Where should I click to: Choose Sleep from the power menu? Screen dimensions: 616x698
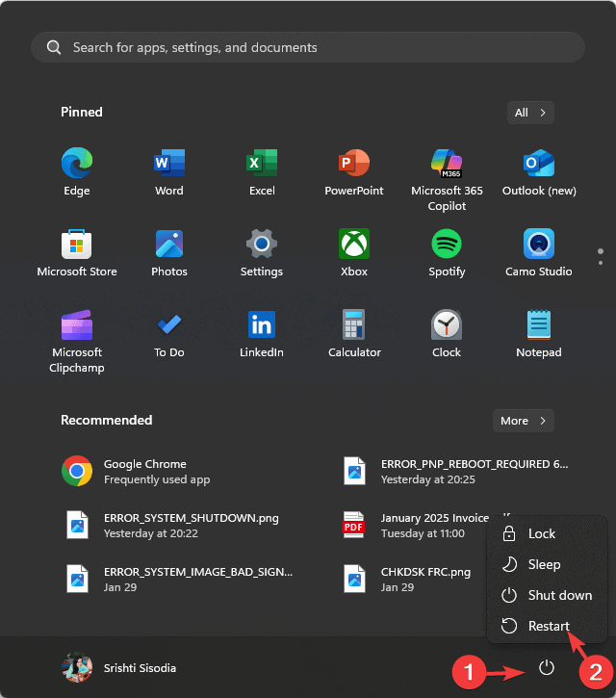click(547, 564)
